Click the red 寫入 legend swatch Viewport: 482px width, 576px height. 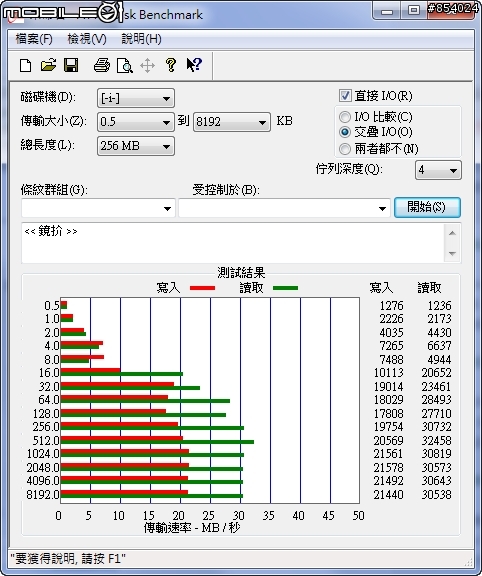[202, 288]
